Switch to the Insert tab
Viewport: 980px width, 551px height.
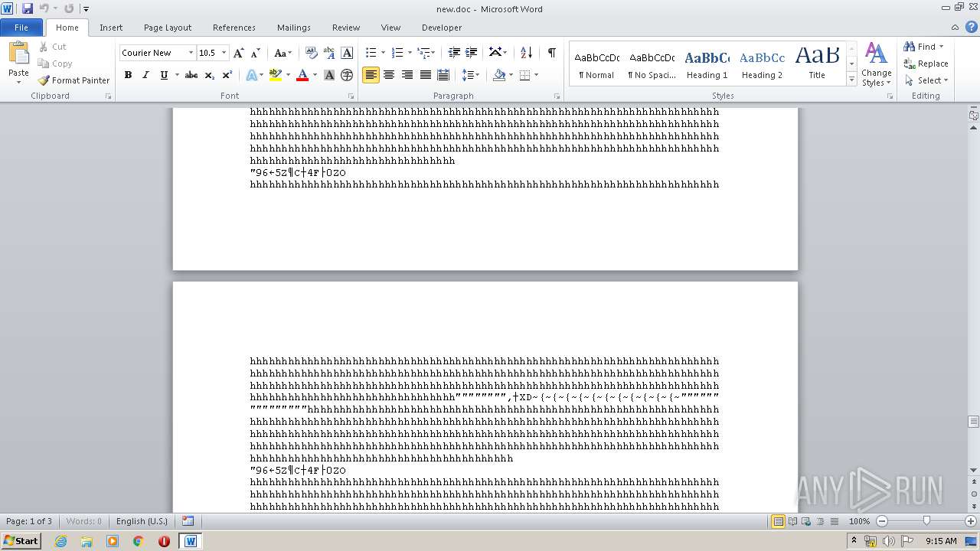tap(111, 28)
